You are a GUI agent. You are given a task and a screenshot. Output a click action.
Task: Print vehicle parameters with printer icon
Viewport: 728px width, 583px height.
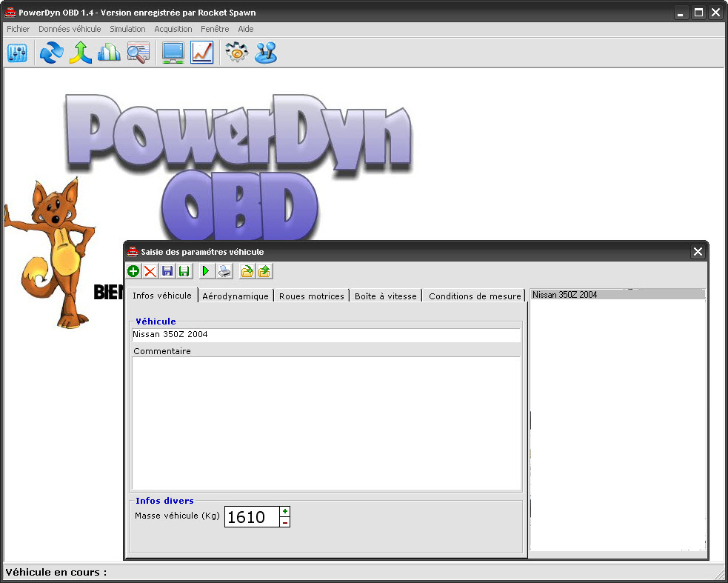224,272
